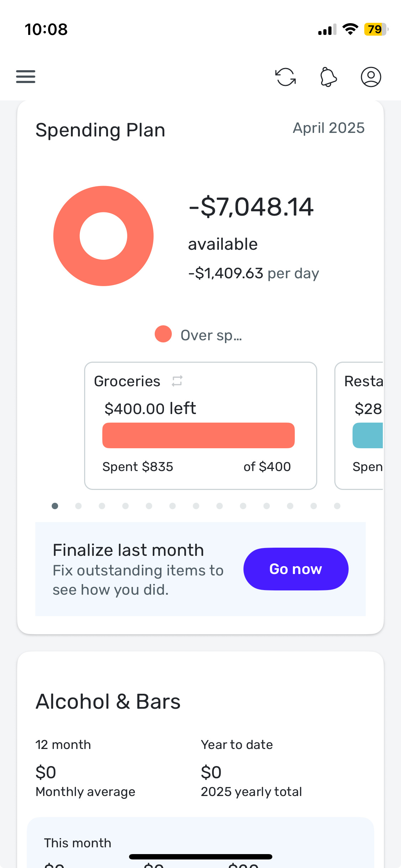Tap the orange spending donut chart
Image resolution: width=401 pixels, height=868 pixels.
click(x=103, y=236)
